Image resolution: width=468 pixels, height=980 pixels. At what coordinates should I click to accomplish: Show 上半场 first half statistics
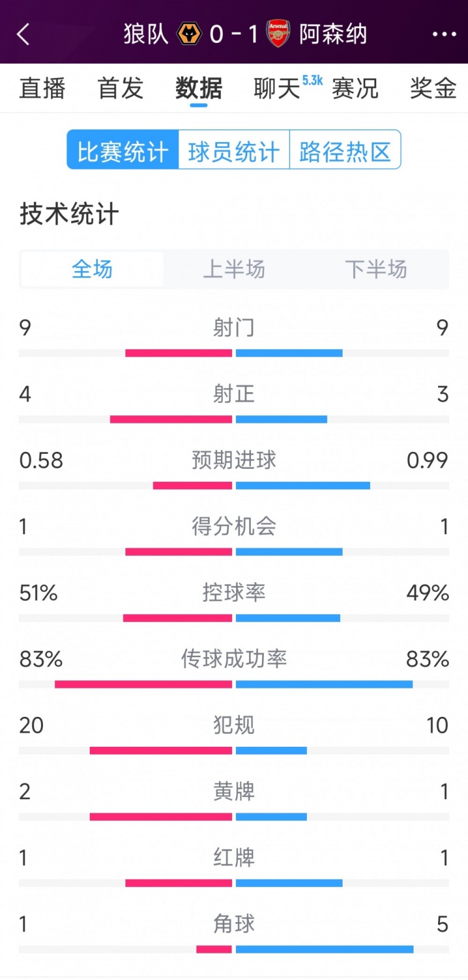tap(234, 269)
